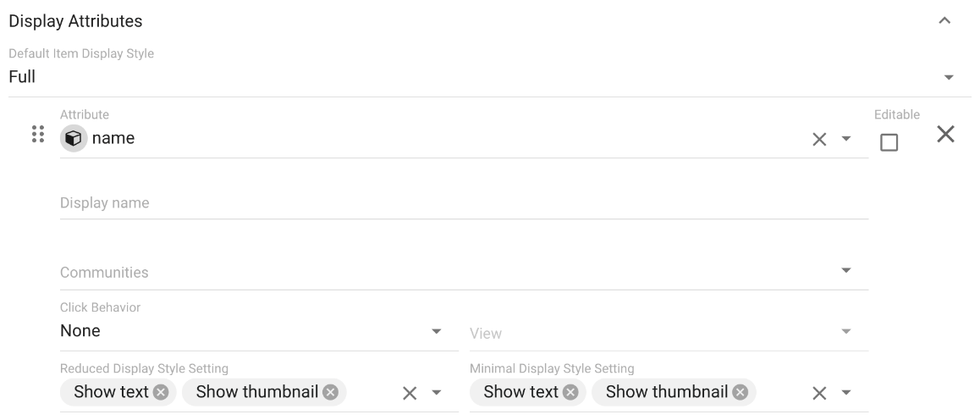Click the cube icon next to name
This screenshot has width=980, height=420.
coord(72,139)
